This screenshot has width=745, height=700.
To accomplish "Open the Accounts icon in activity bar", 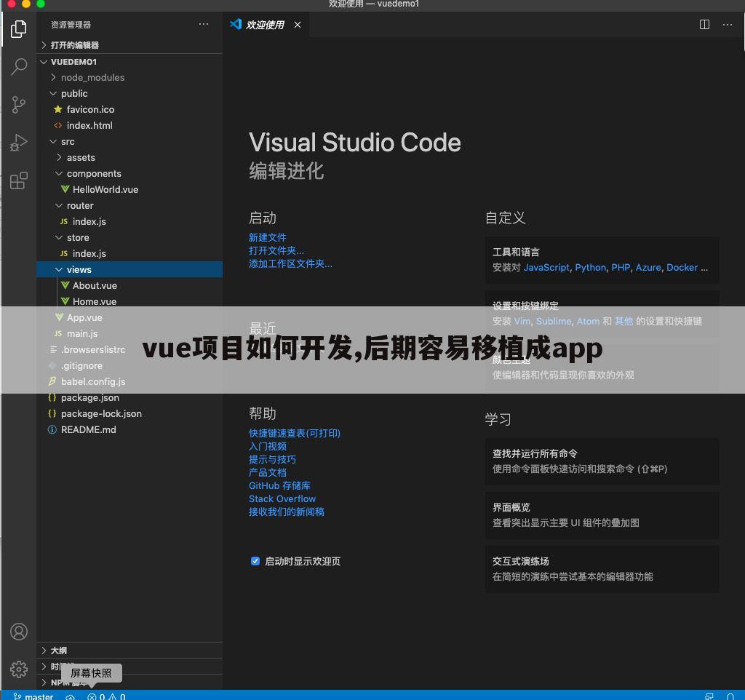I will coord(18,632).
